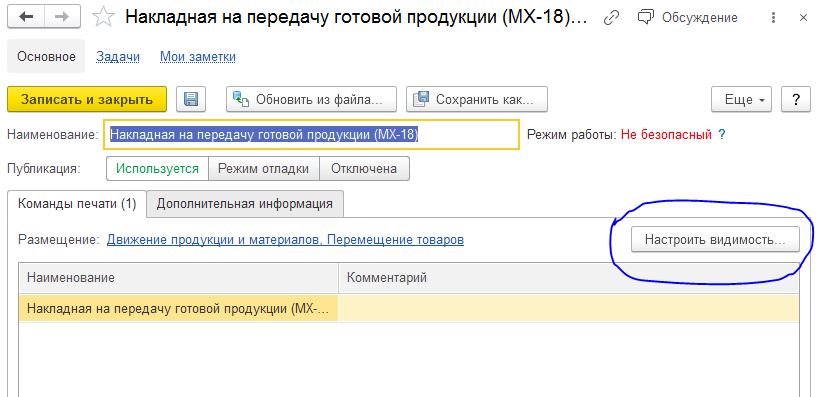Set publication to Отключена
The width and height of the screenshot is (828, 397).
coord(364,169)
